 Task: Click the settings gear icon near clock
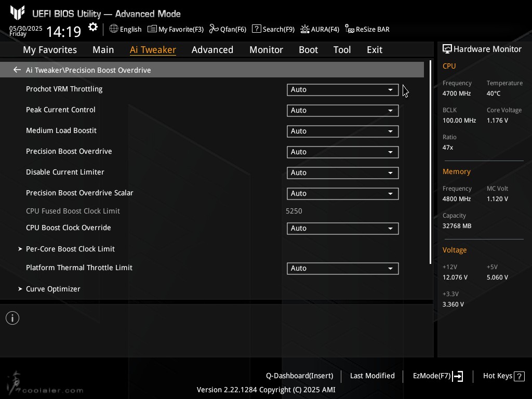point(93,27)
